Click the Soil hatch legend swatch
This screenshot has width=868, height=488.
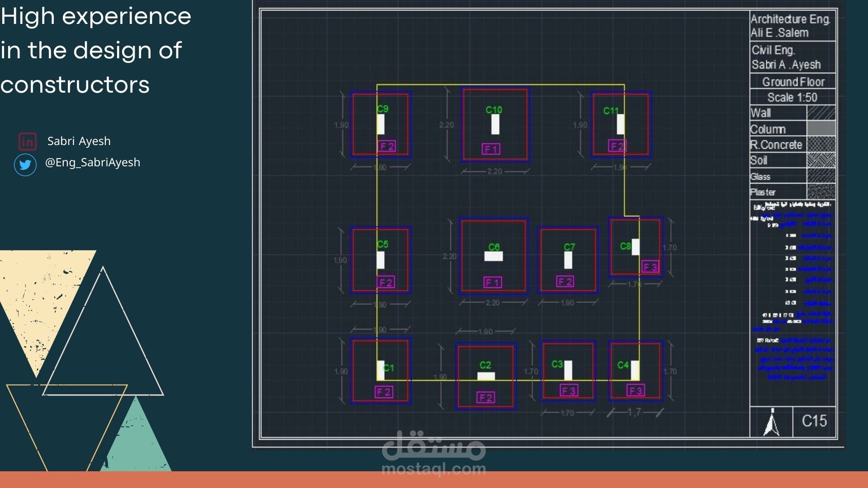pos(821,160)
